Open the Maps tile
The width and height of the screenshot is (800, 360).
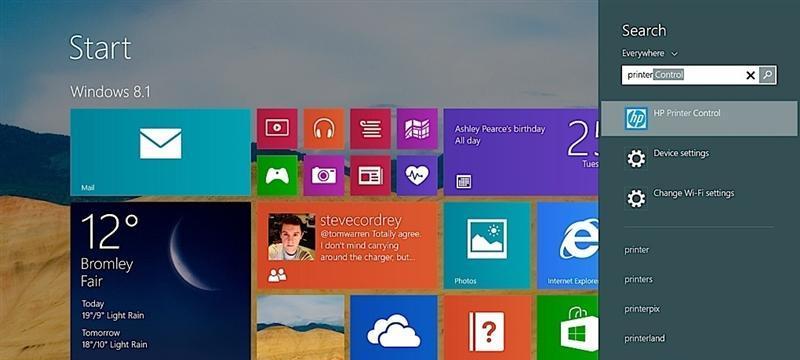[417, 128]
